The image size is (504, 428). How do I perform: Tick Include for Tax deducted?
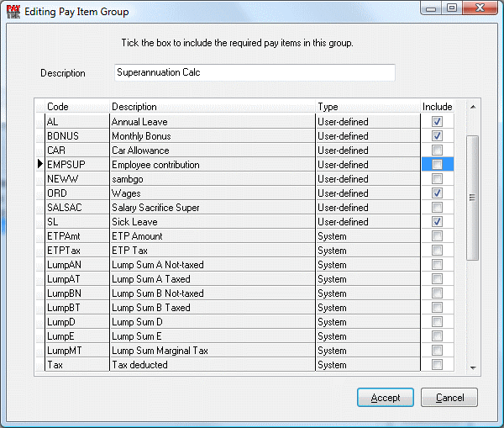(x=437, y=365)
